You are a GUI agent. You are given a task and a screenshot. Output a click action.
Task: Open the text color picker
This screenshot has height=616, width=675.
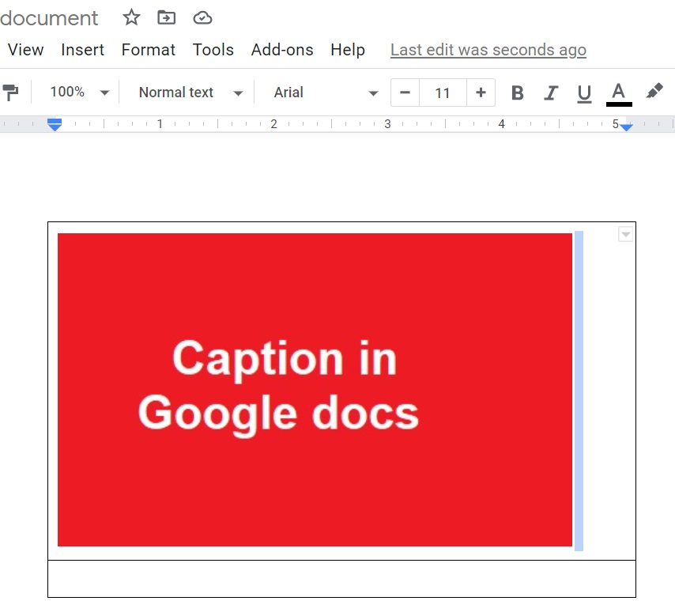coord(619,93)
